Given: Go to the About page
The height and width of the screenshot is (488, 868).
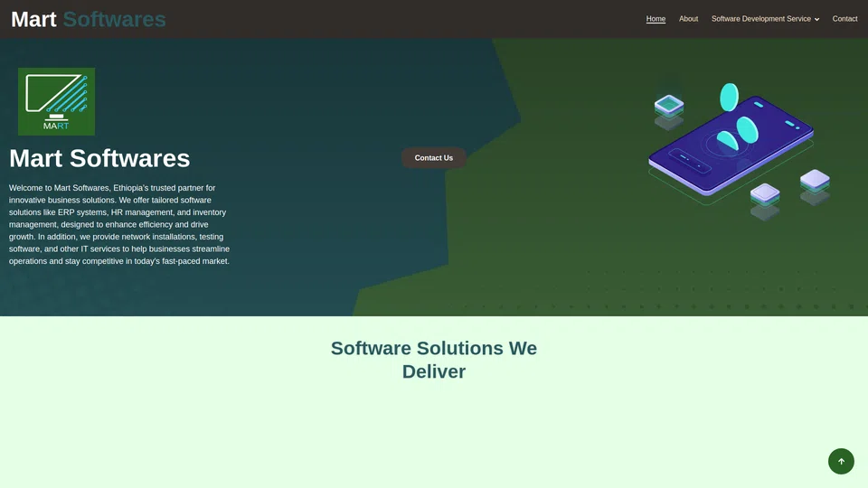Looking at the screenshot, I should [688, 19].
